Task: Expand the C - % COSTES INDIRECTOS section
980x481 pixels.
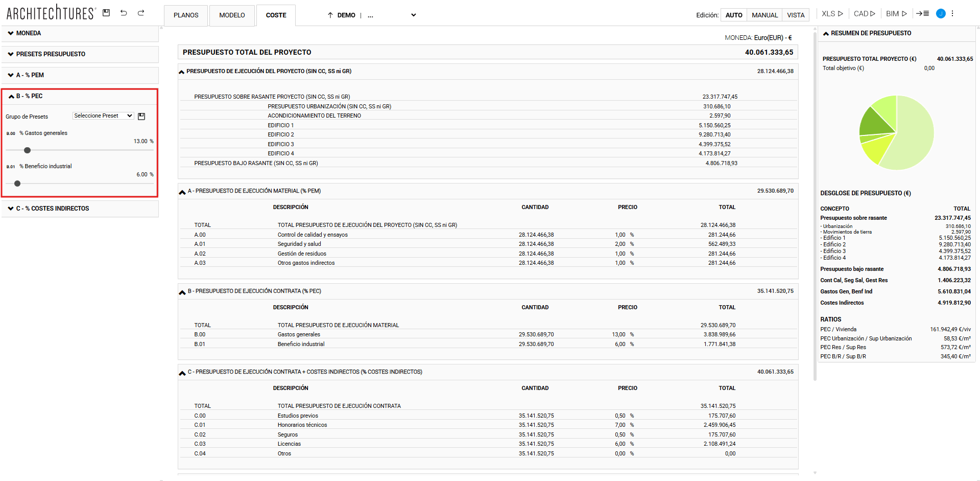Action: 52,209
